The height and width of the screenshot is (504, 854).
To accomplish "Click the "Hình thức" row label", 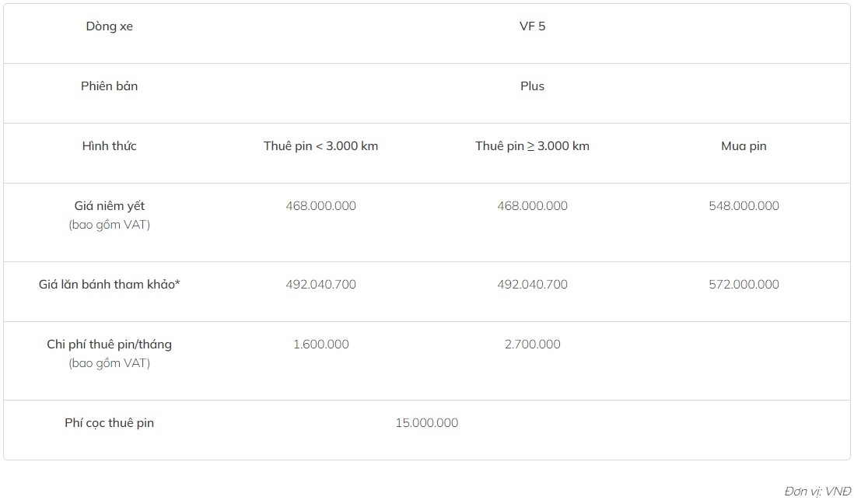I will click(x=109, y=146).
